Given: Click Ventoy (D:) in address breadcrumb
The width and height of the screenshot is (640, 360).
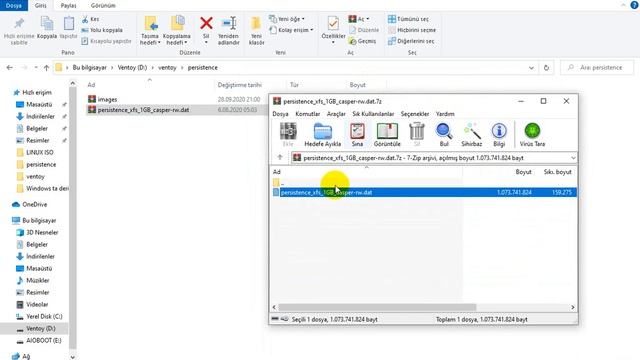Looking at the screenshot, I should tap(132, 68).
